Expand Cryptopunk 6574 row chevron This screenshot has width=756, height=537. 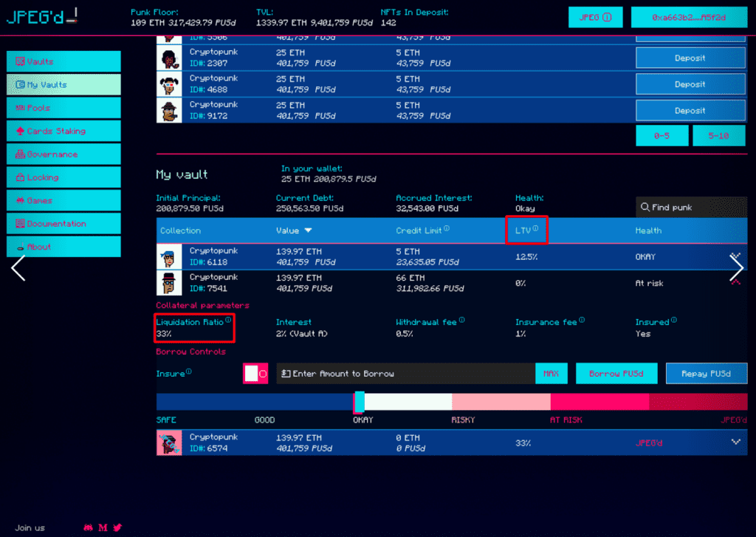735,442
